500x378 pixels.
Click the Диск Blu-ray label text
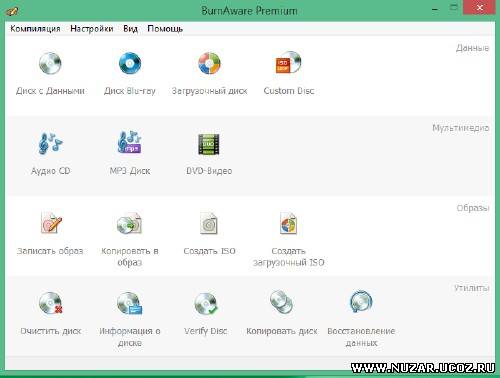coord(130,91)
